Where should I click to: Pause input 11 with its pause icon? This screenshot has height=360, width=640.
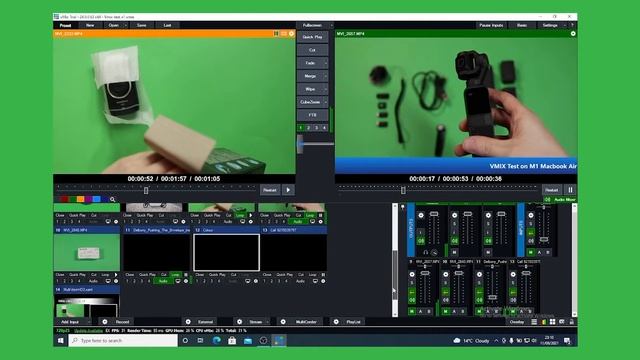tap(186, 275)
